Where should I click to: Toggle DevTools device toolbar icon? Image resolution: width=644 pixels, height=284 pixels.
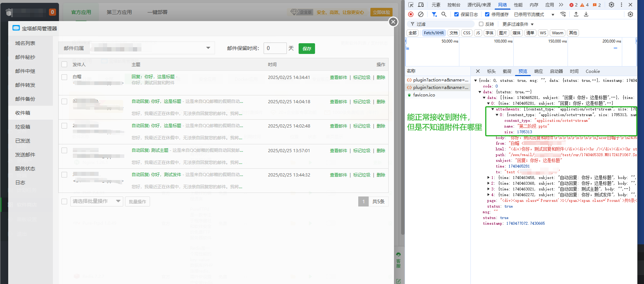(x=421, y=5)
